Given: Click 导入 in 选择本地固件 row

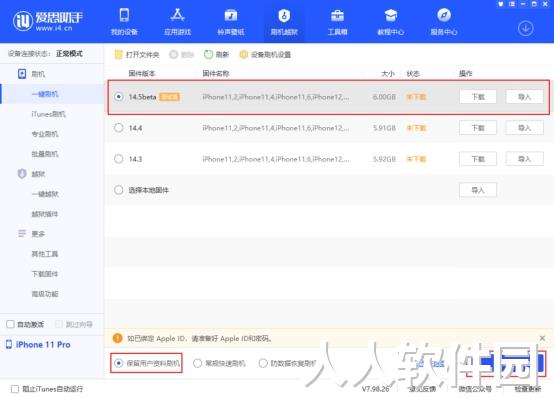Looking at the screenshot, I should [x=478, y=190].
